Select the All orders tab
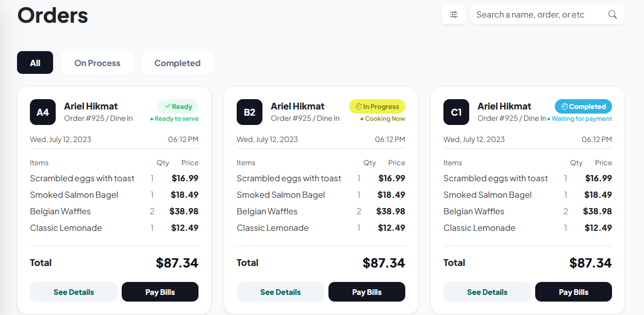 click(35, 63)
